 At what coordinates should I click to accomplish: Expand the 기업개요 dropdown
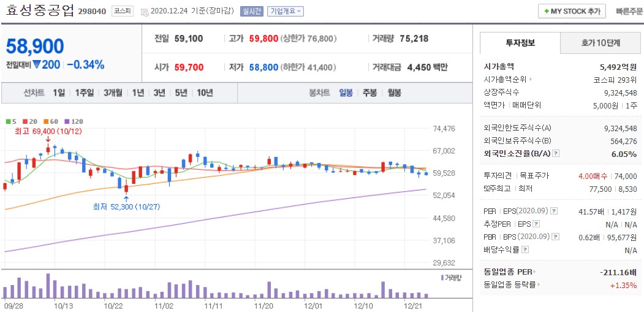pyautogui.click(x=286, y=11)
